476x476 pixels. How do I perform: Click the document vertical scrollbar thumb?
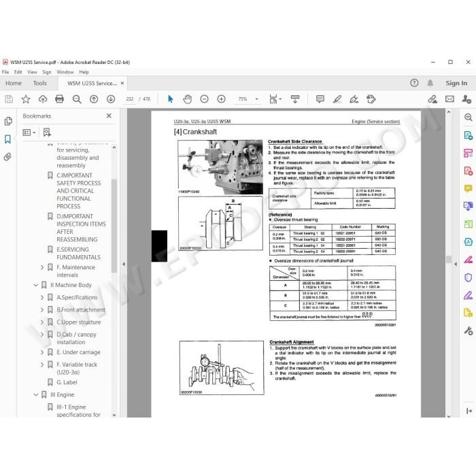click(448, 259)
